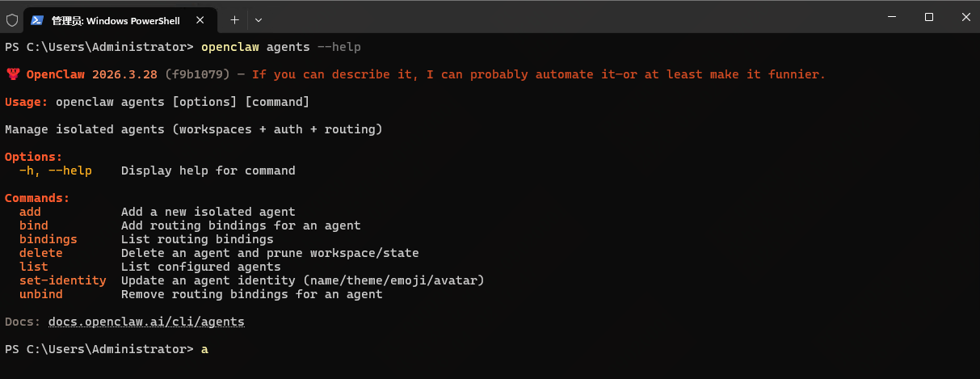The height and width of the screenshot is (379, 980).
Task: Click 'Display help for command' text
Action: point(208,171)
